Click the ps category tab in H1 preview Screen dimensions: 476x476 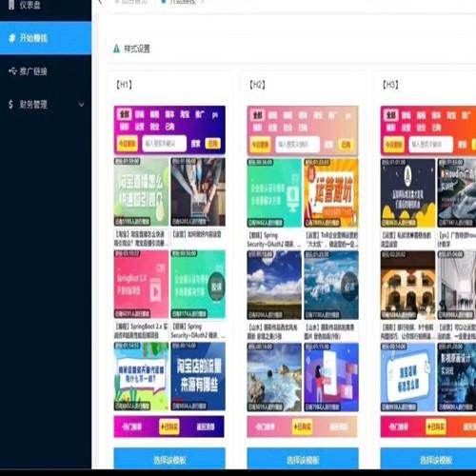[x=215, y=114]
